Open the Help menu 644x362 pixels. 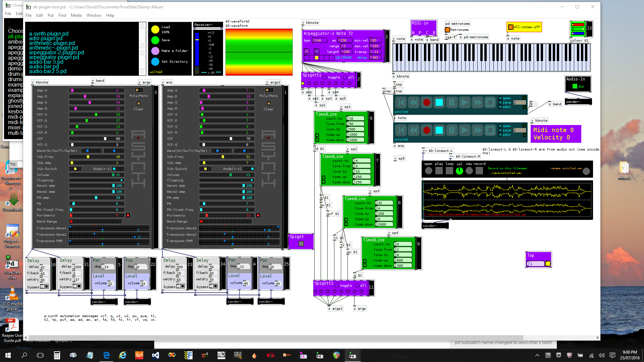point(110,15)
